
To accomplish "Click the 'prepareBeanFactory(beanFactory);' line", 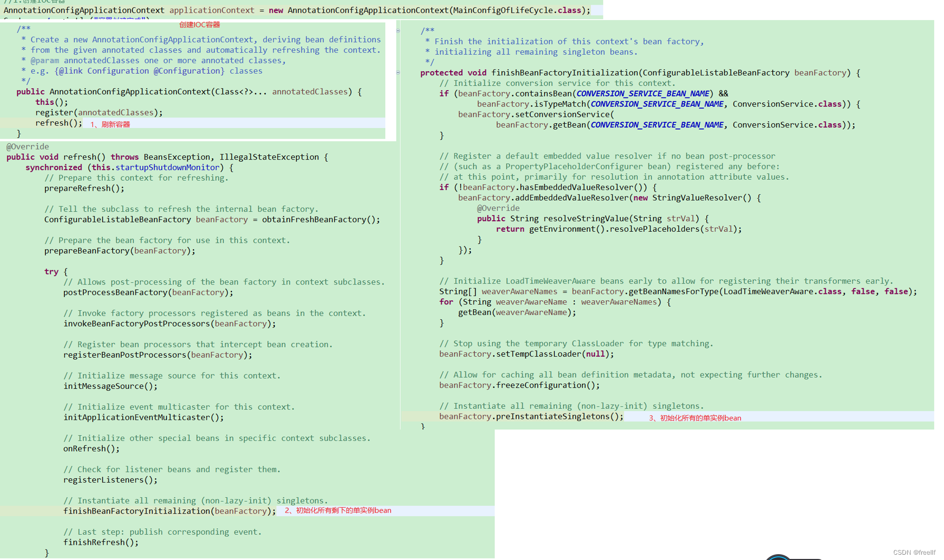I will [120, 251].
